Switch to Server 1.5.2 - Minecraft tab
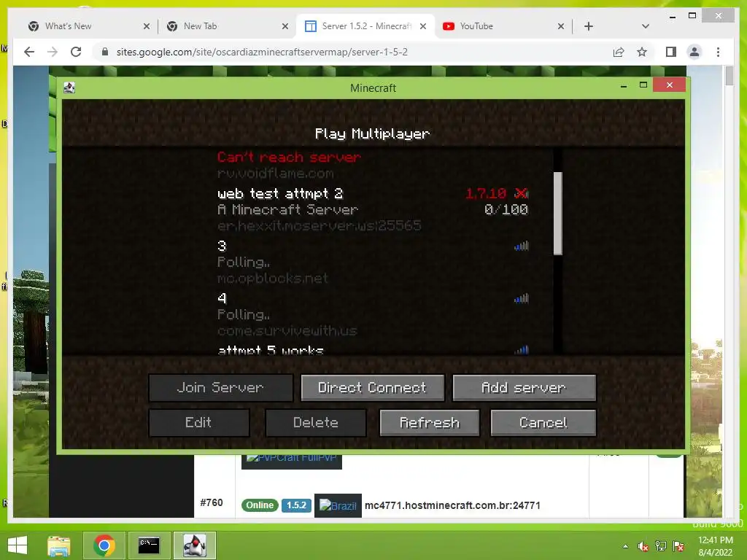747x560 pixels. click(x=366, y=26)
